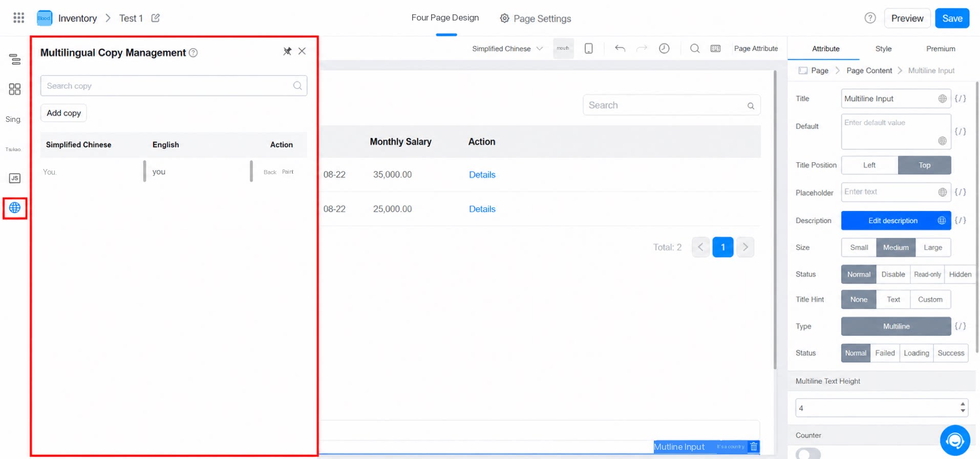Switch to the Style tab
This screenshot has width=980, height=459.
883,49
